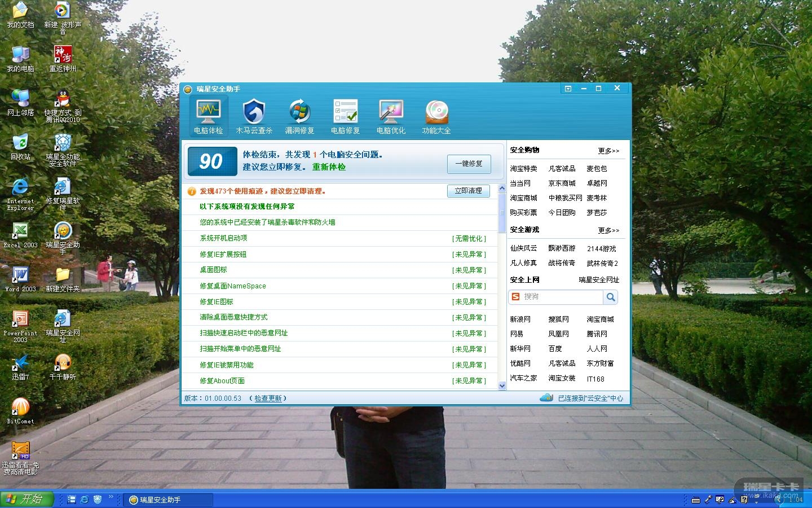The image size is (812, 508).
Task: Select Internet Explorer desktop icon
Action: tap(20, 194)
